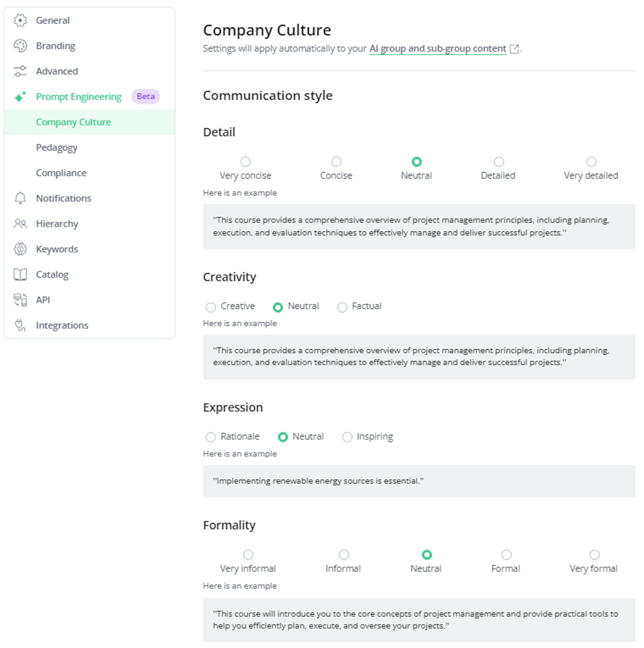The width and height of the screenshot is (644, 648).
Task: Click the Company Culture page heading
Action: (267, 30)
